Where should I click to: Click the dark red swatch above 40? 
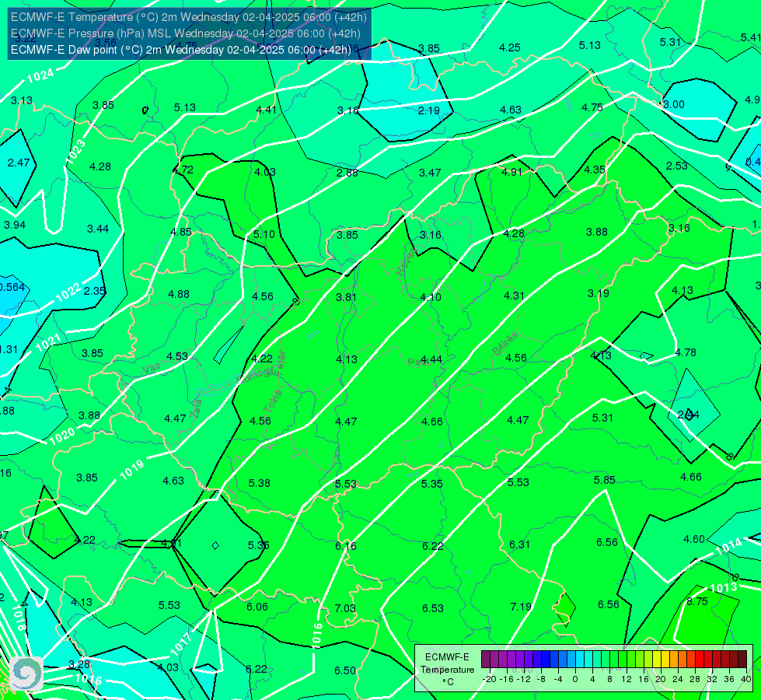point(742,660)
